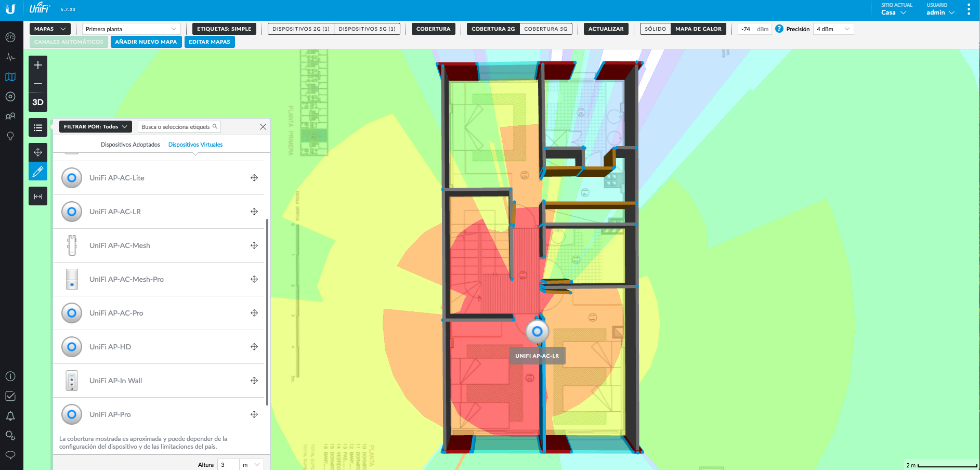Select UniFi AP-AC-LR in device list

click(159, 212)
